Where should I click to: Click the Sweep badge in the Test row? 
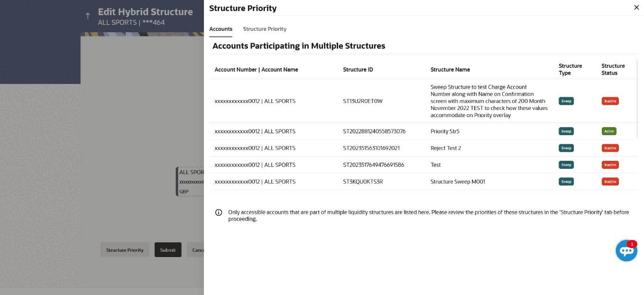pos(566,165)
